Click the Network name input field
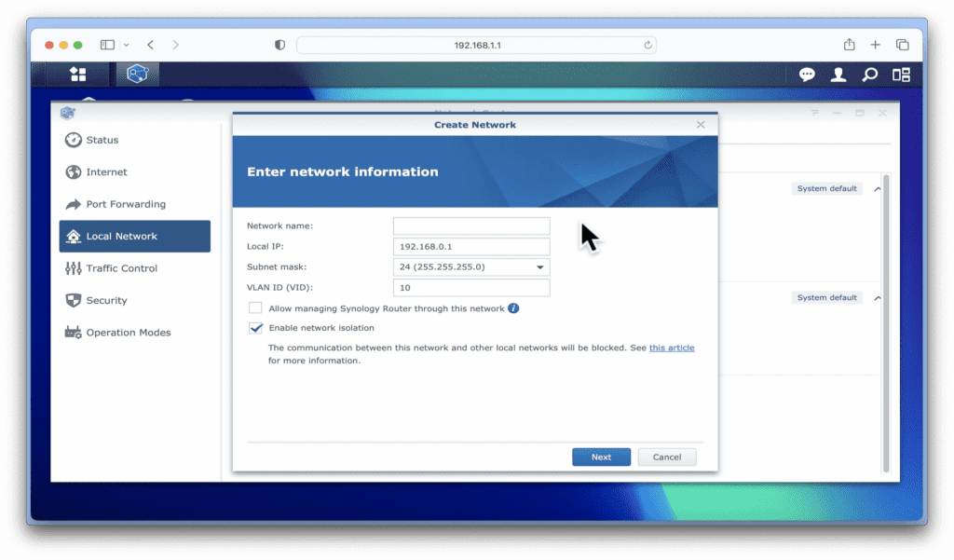Image resolution: width=954 pixels, height=560 pixels. pyautogui.click(x=471, y=225)
